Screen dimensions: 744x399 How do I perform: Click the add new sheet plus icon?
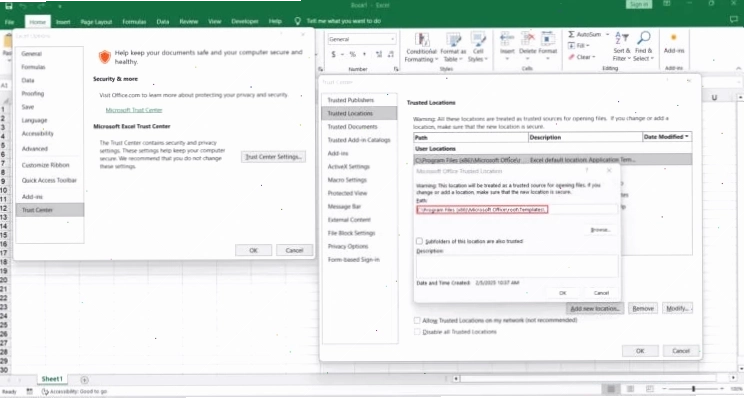[84, 380]
